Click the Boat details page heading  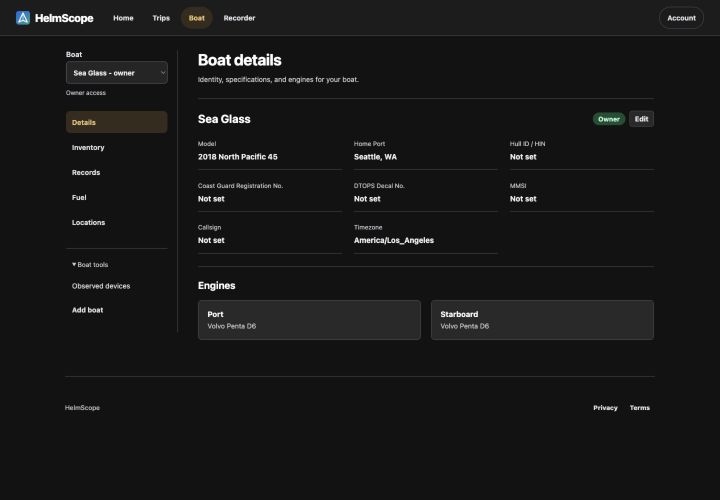239,60
